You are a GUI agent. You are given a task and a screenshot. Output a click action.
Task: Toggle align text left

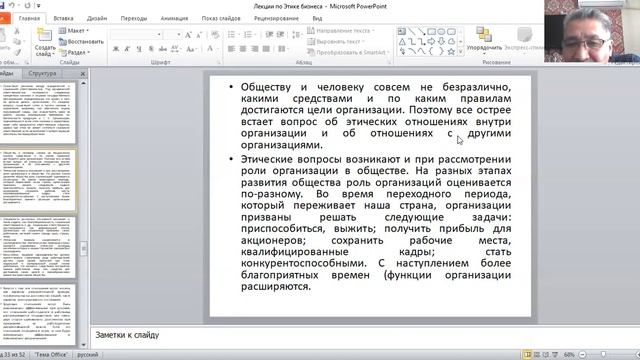coord(231,49)
